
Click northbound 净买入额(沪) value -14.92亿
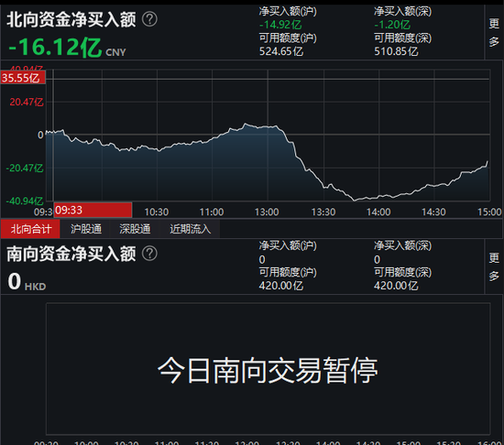[280, 25]
